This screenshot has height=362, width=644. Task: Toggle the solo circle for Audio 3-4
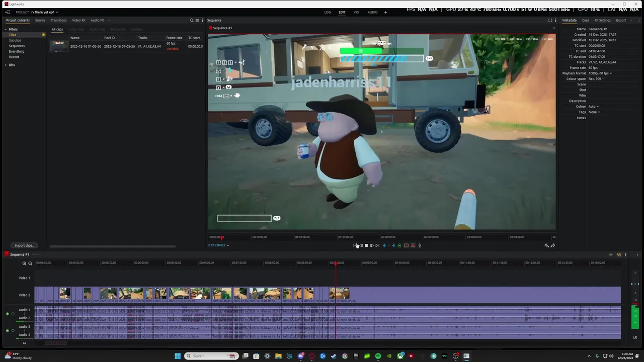point(13,331)
